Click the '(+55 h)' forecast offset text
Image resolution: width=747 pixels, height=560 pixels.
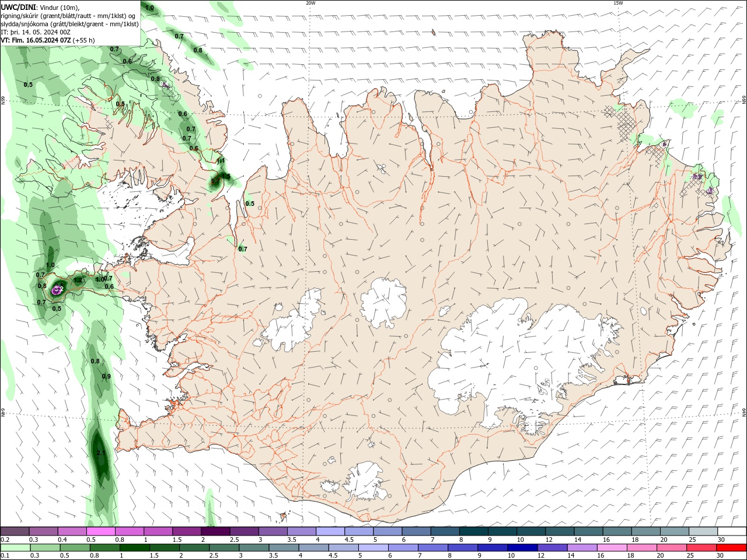pos(84,40)
